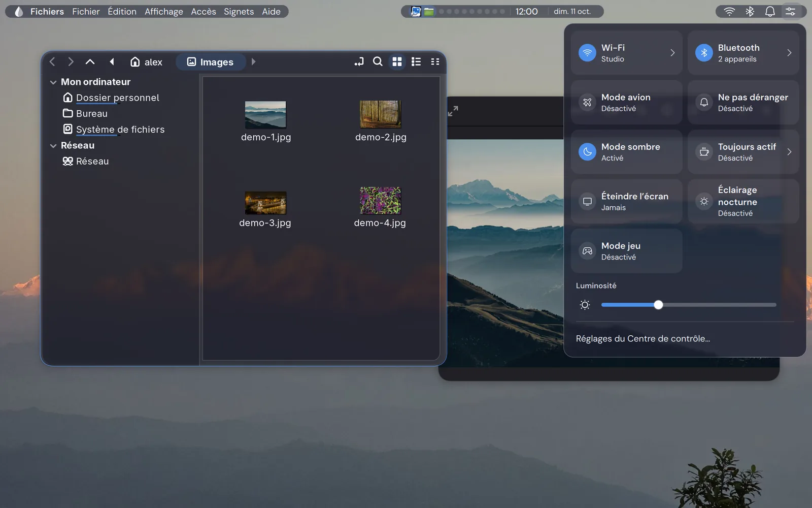Open the Affichage menu
The height and width of the screenshot is (508, 812).
(163, 11)
